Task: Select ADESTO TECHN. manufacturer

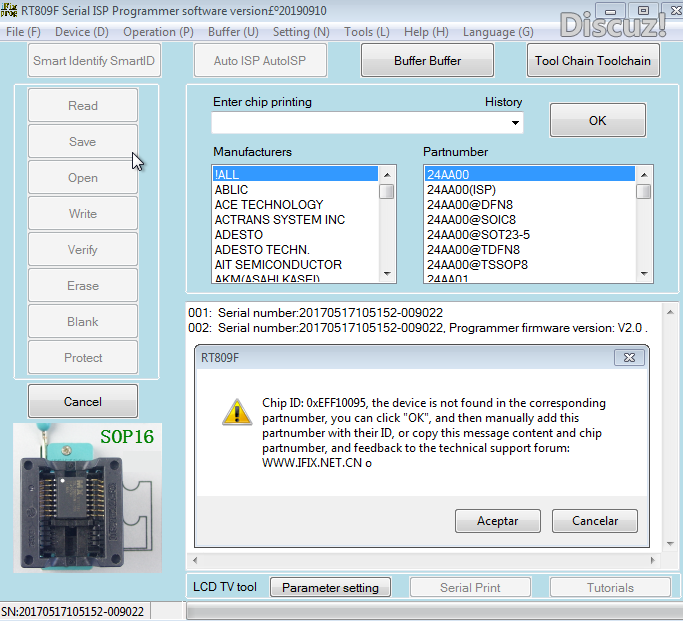Action: coord(296,250)
